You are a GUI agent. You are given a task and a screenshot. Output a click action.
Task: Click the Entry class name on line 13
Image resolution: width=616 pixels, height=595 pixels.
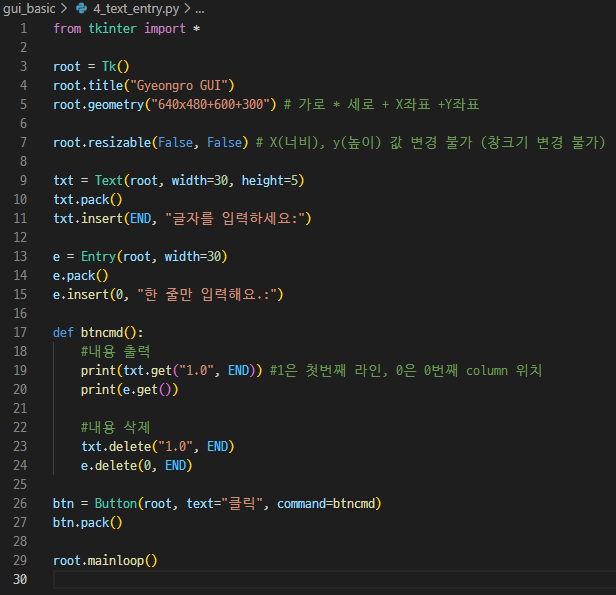click(98, 256)
